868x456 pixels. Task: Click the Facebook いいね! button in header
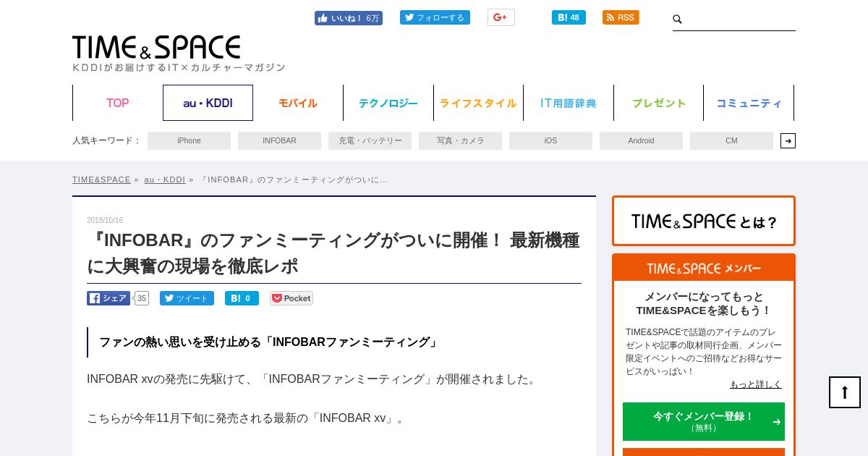coord(349,18)
